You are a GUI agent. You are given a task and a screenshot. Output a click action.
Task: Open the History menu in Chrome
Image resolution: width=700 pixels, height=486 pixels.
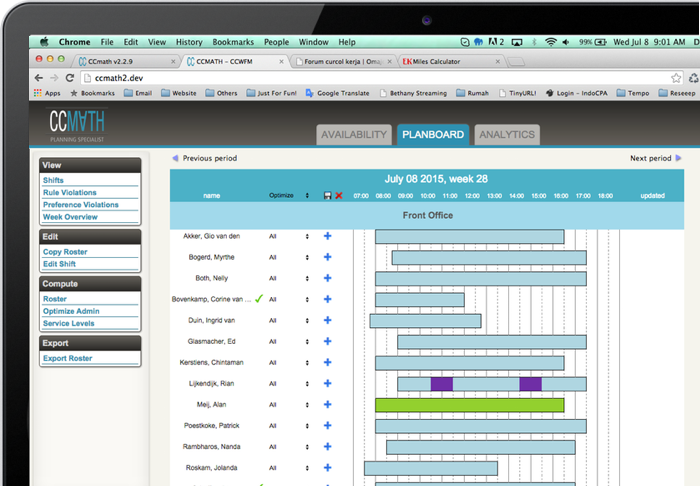pyautogui.click(x=189, y=42)
